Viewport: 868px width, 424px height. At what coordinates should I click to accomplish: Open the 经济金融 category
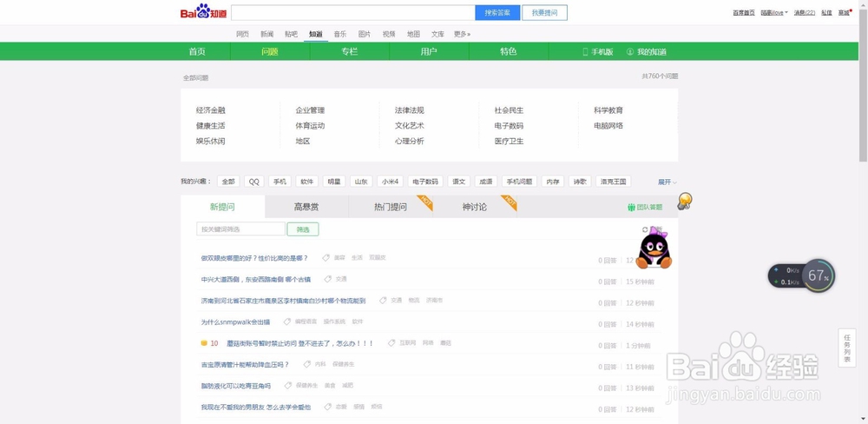[210, 110]
